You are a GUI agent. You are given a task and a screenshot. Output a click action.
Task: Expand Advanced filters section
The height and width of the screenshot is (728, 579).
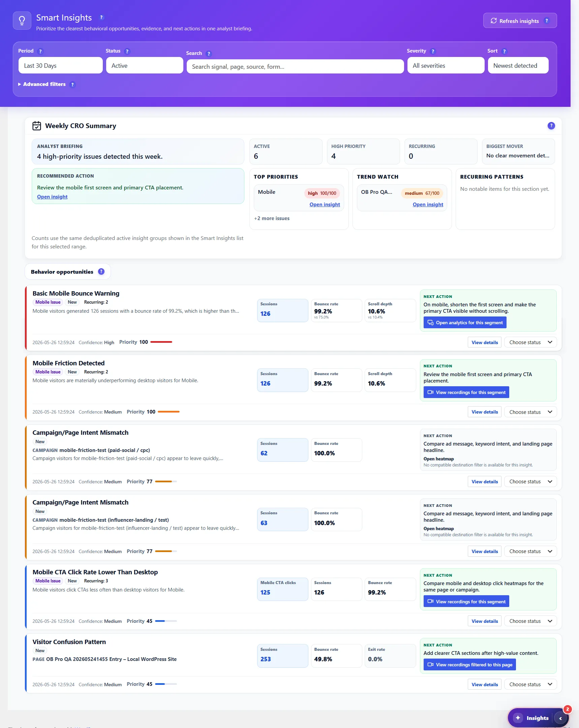point(42,84)
